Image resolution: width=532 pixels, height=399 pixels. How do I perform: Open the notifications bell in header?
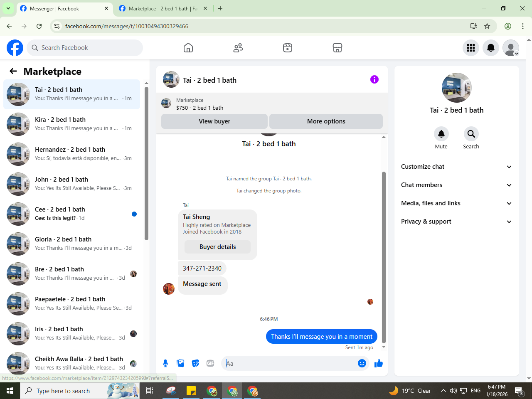tap(491, 48)
